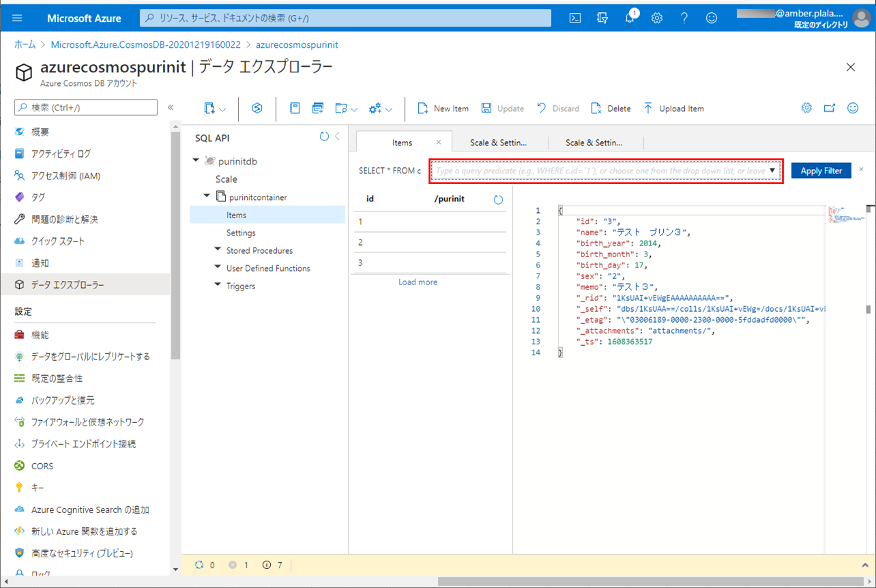876x588 pixels.
Task: Refresh the items list next to /purinit
Action: click(498, 200)
